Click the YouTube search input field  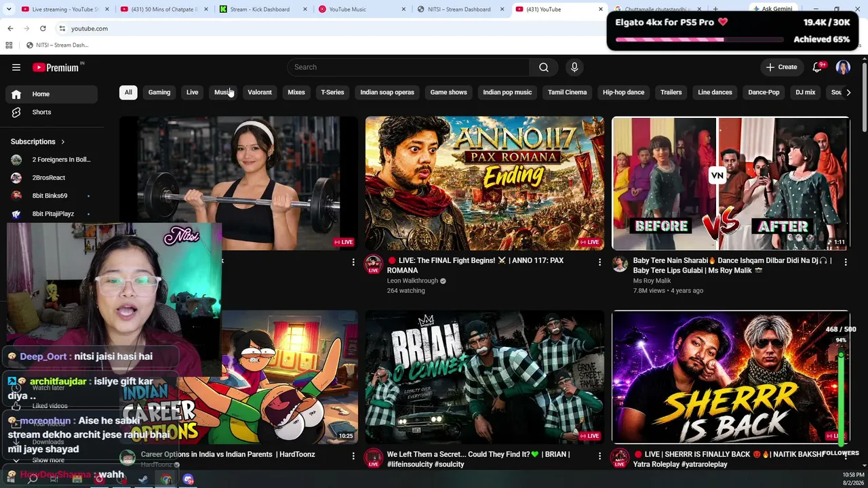(x=409, y=67)
